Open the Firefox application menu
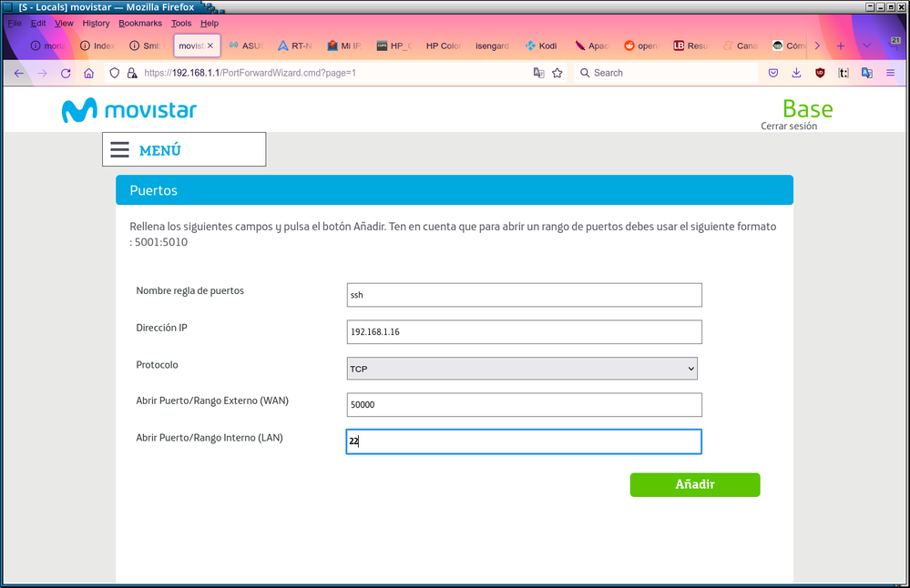Screen dimensions: 910x588 click(x=890, y=73)
